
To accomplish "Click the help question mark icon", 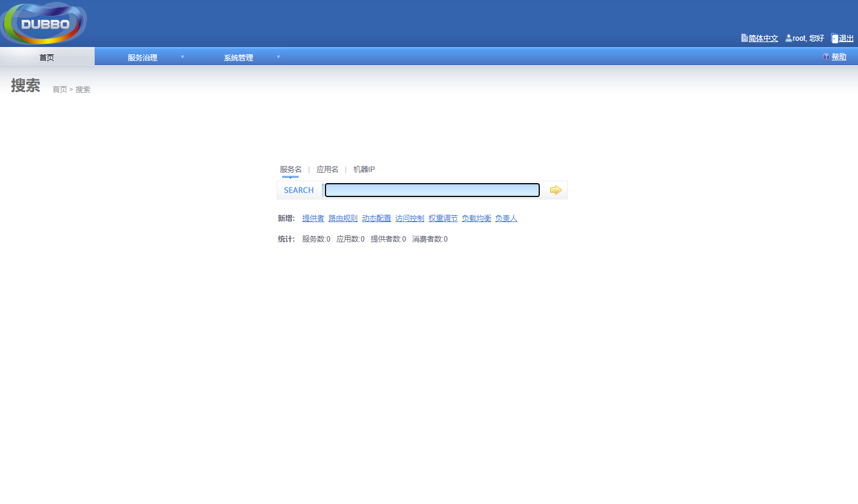I will coord(826,57).
